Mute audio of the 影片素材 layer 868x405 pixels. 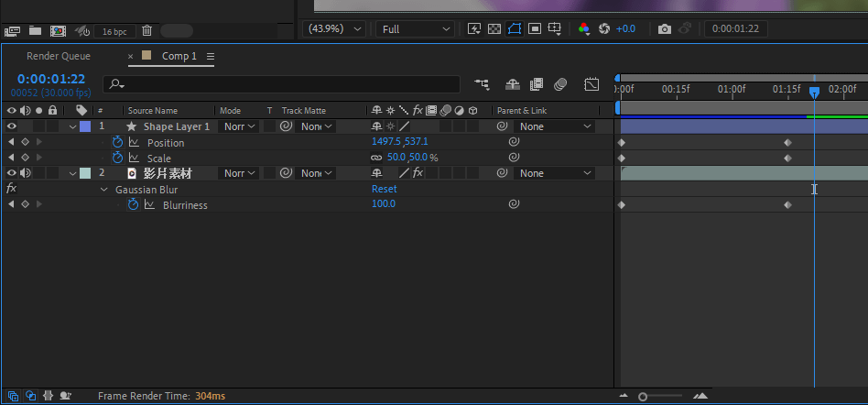click(x=26, y=173)
